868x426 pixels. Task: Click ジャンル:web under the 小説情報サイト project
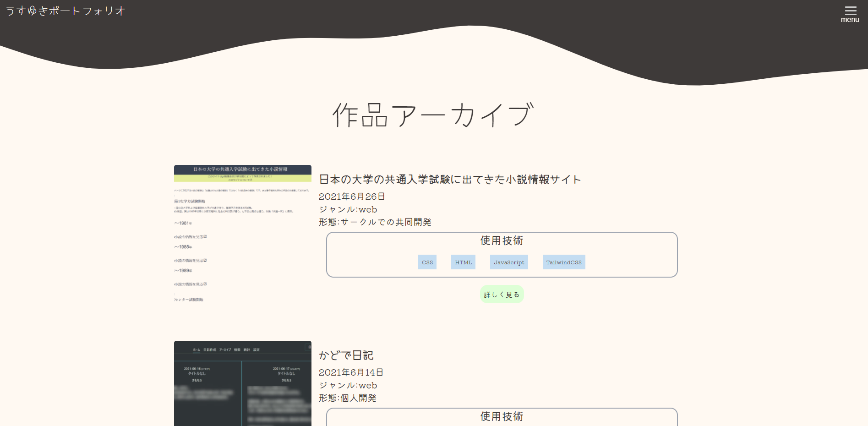[x=348, y=209]
